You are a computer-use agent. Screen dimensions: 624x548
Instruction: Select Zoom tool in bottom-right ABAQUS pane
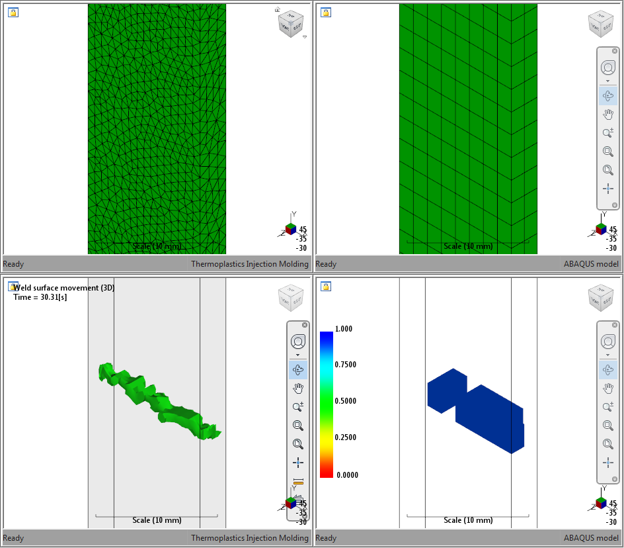click(608, 407)
